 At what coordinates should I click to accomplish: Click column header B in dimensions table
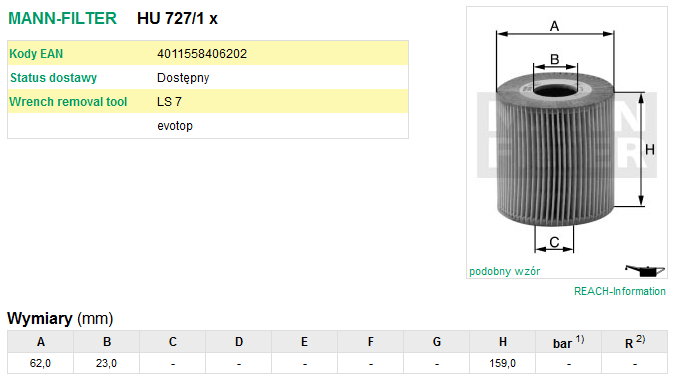106,342
